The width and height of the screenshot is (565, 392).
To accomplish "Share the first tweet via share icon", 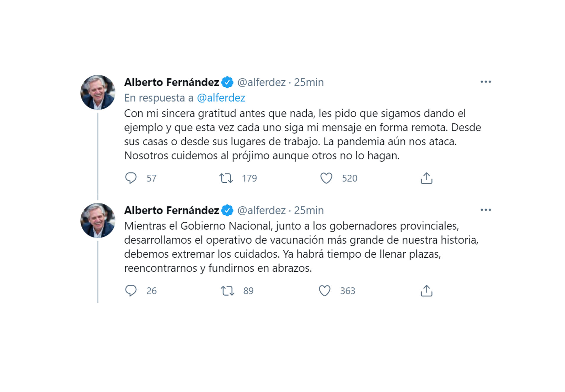I will (426, 178).
